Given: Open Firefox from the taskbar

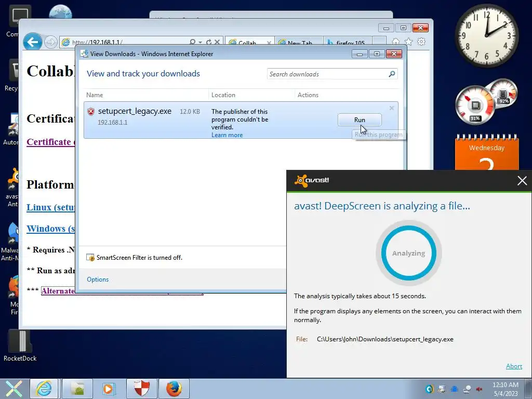Looking at the screenshot, I should (174, 389).
